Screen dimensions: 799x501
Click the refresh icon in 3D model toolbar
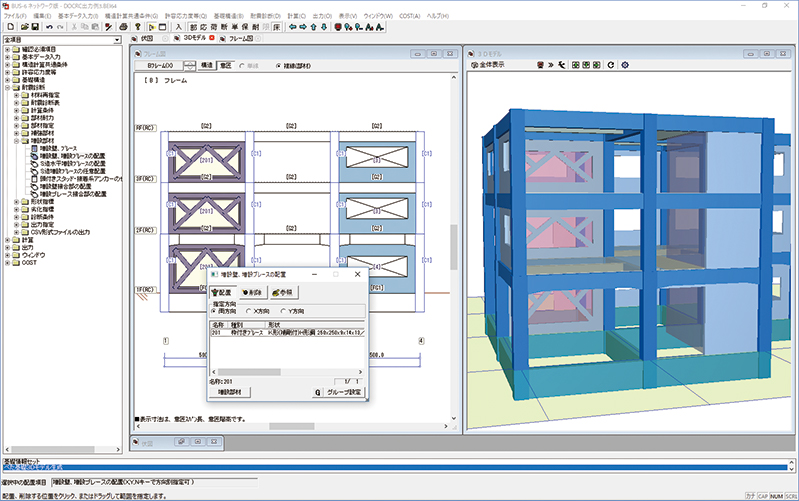tap(610, 65)
